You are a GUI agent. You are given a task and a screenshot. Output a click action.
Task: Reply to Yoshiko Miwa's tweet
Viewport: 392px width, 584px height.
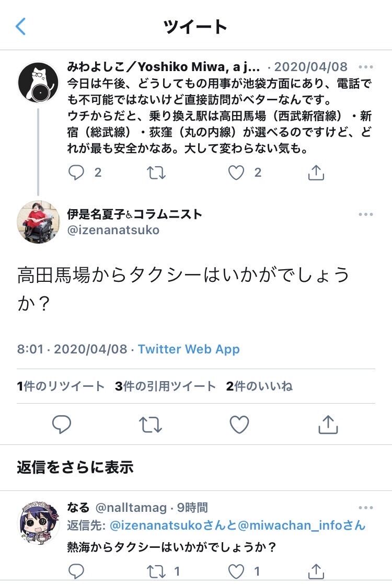click(x=76, y=173)
